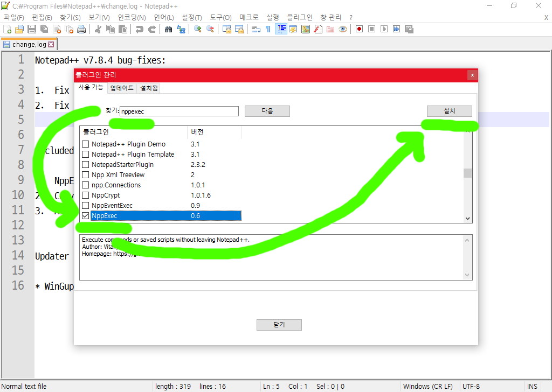Click the Save All toolbar icon
The width and height of the screenshot is (552, 392).
pyautogui.click(x=44, y=29)
